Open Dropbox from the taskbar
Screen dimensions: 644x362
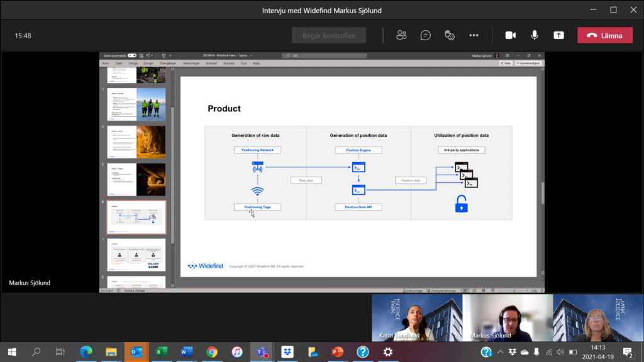287,352
